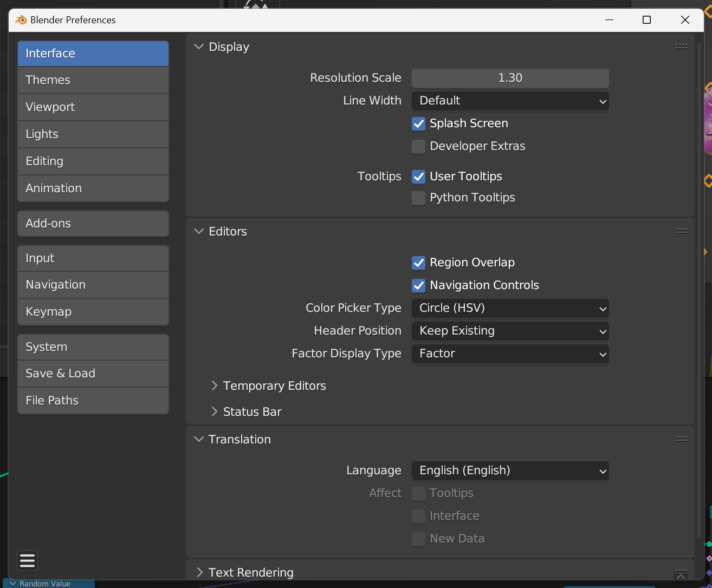Screen dimensions: 712x588
Task: Open the Header Position dropdown
Action: (x=510, y=331)
